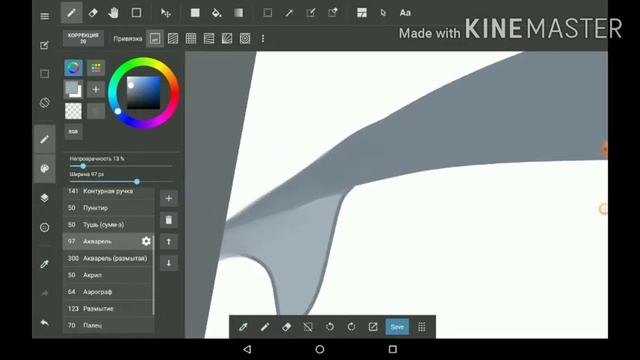Viewport: 640px width, 360px height.
Task: Select the square shape tool in top toolbar
Action: (x=136, y=13)
